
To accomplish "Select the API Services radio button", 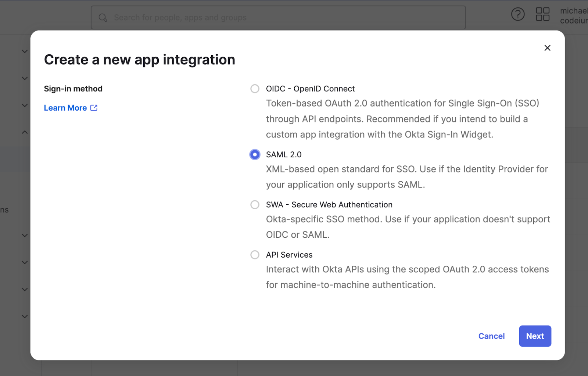I will pos(255,255).
